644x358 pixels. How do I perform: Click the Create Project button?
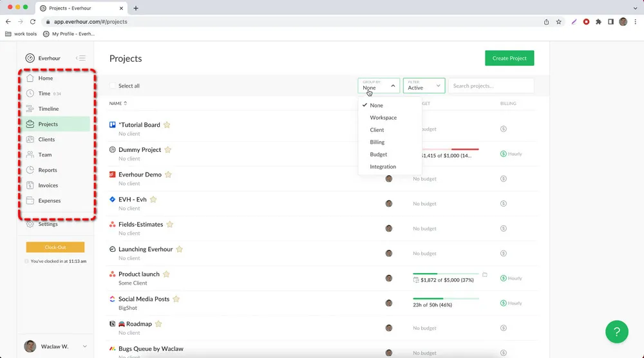point(509,59)
